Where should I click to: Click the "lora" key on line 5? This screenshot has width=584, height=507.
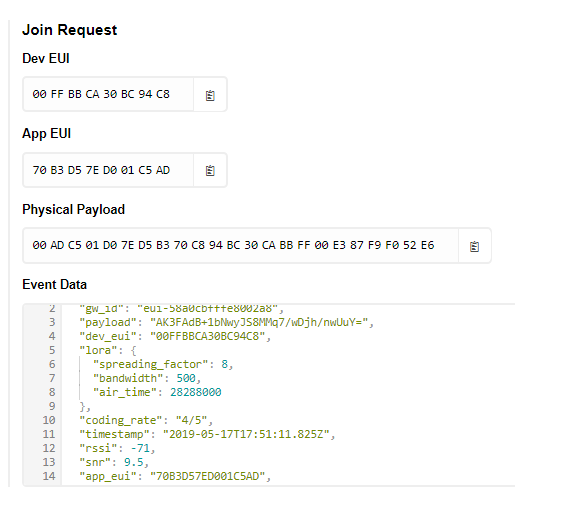coord(98,351)
